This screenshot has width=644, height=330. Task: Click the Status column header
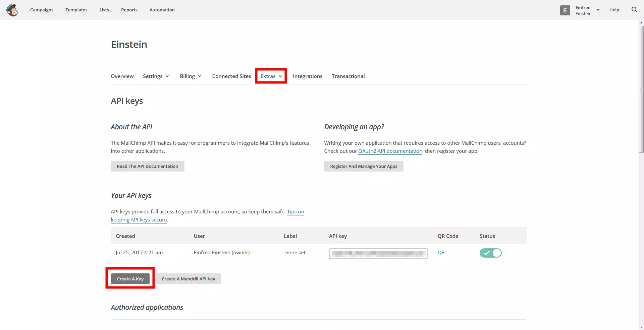[x=487, y=236]
